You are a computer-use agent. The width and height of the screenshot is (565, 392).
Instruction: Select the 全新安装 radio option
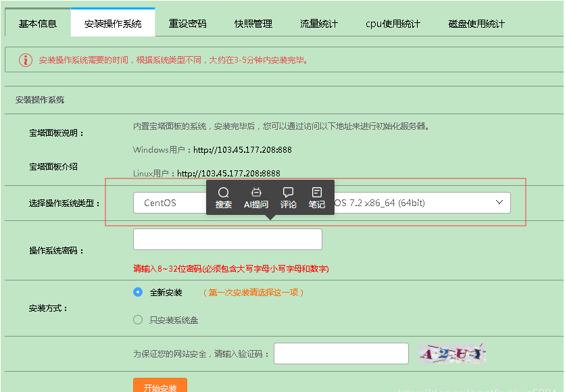click(138, 293)
